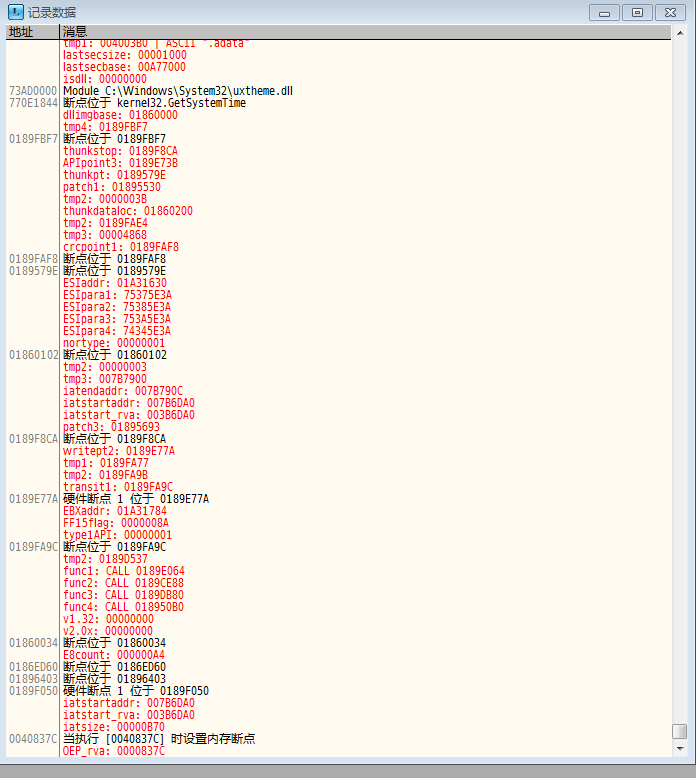Click the scrollbar up arrow
The height and width of the screenshot is (778, 696).
tap(680, 33)
